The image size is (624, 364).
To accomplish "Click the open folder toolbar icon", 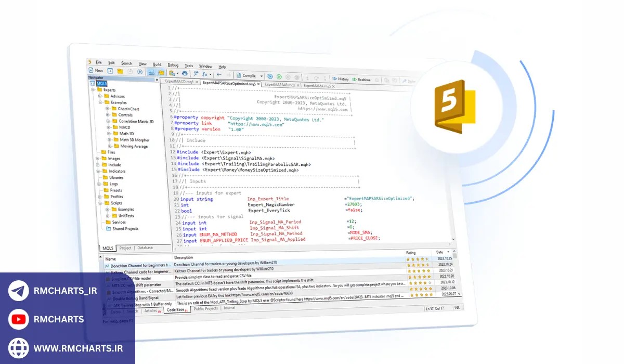I will [120, 71].
